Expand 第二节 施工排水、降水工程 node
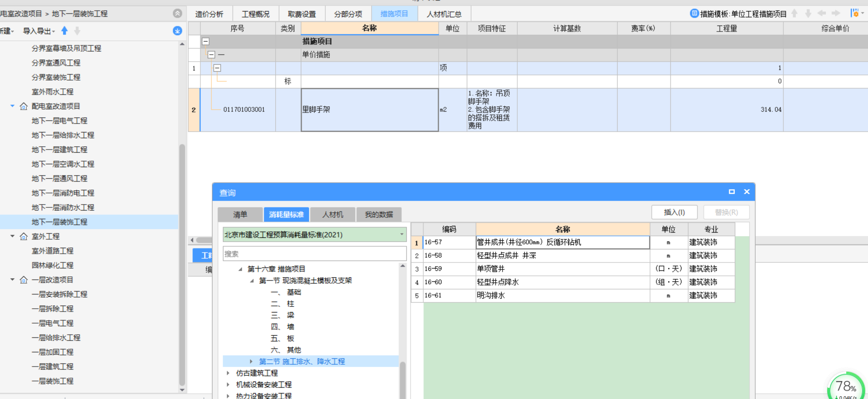The image size is (868, 399). (251, 362)
